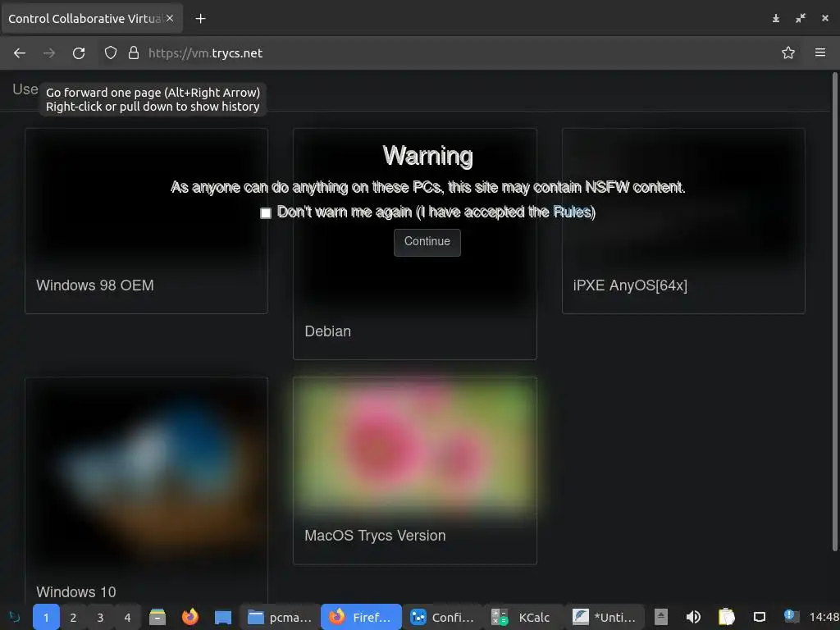The height and width of the screenshot is (630, 840).
Task: Switch to virtual desktop 2
Action: (x=73, y=617)
